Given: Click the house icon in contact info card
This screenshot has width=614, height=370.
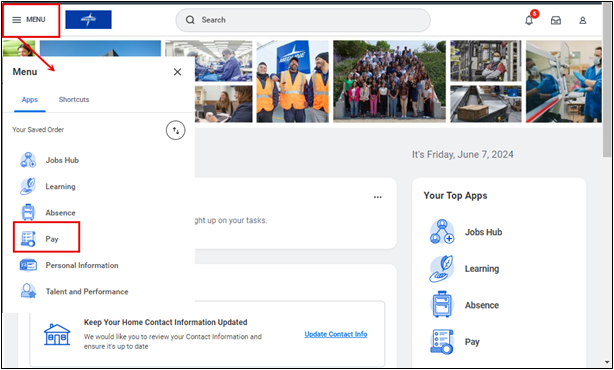Looking at the screenshot, I should 57,334.
